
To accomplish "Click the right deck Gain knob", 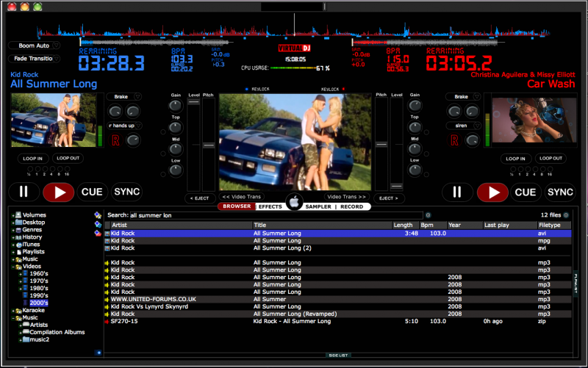I will coord(415,106).
